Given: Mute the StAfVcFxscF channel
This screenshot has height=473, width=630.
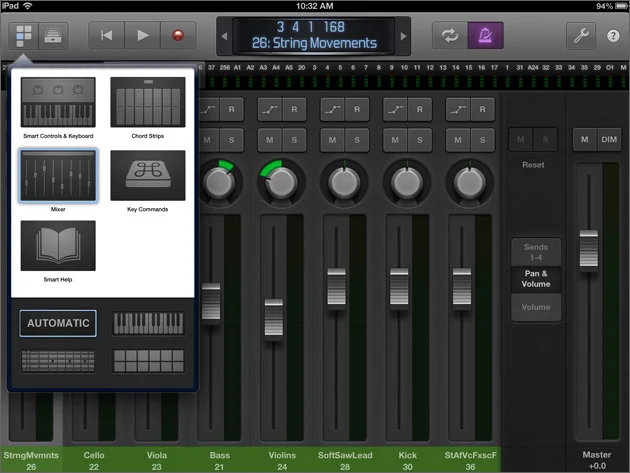Looking at the screenshot, I should click(x=458, y=140).
